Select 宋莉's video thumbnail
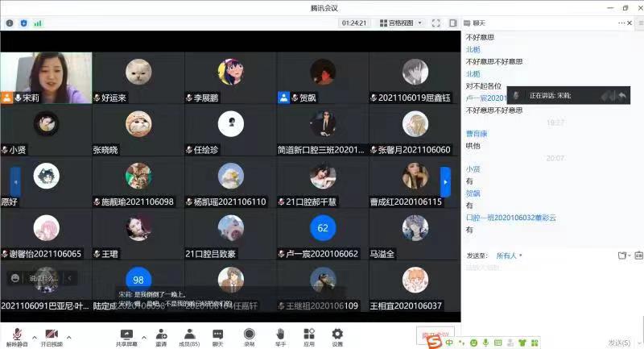 [46, 77]
